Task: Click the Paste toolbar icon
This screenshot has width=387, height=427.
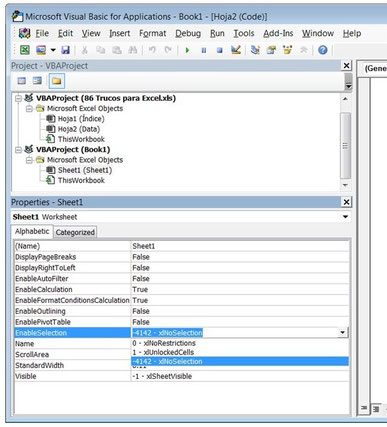Action: tap(117, 50)
